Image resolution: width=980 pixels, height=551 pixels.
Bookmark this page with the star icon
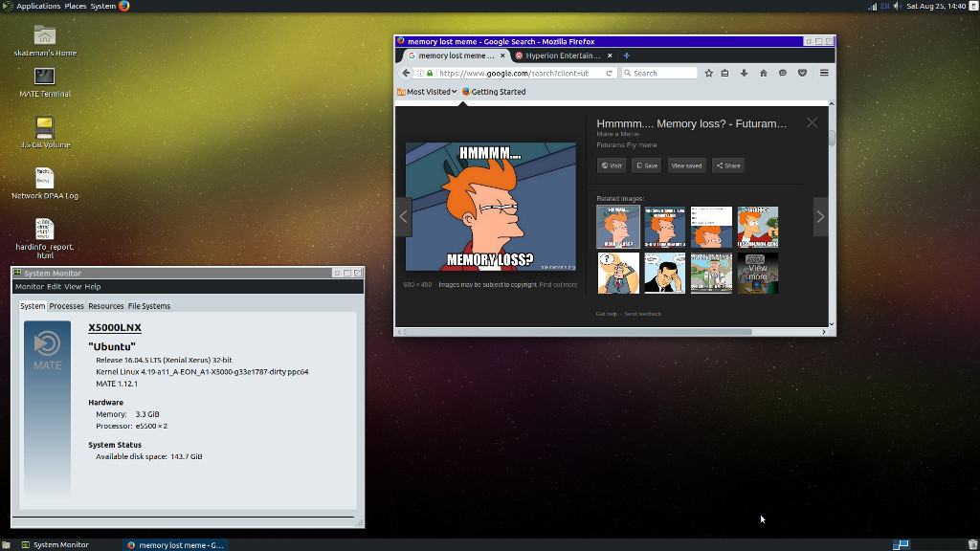[709, 73]
